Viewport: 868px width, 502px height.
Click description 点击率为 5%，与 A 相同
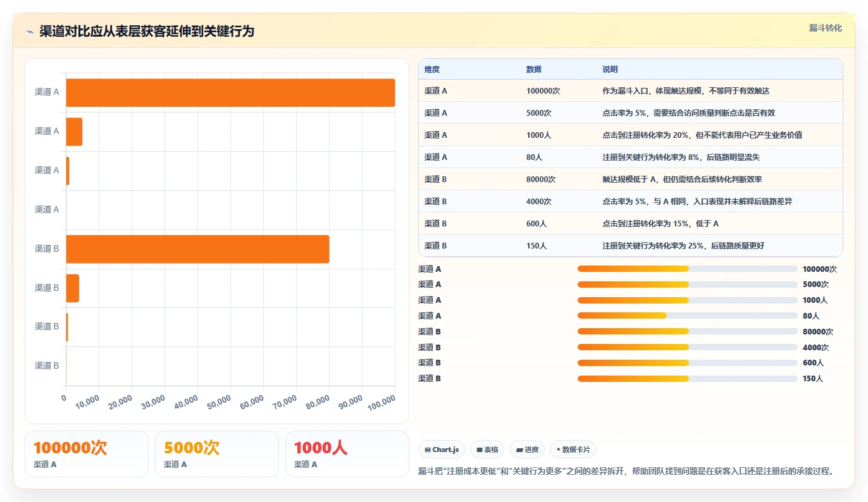(x=697, y=202)
